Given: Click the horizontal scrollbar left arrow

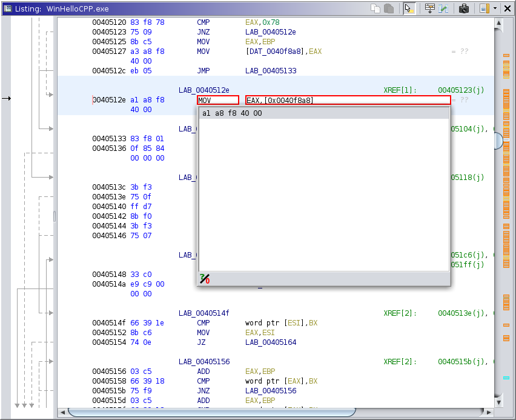Looking at the screenshot, I should (62, 413).
